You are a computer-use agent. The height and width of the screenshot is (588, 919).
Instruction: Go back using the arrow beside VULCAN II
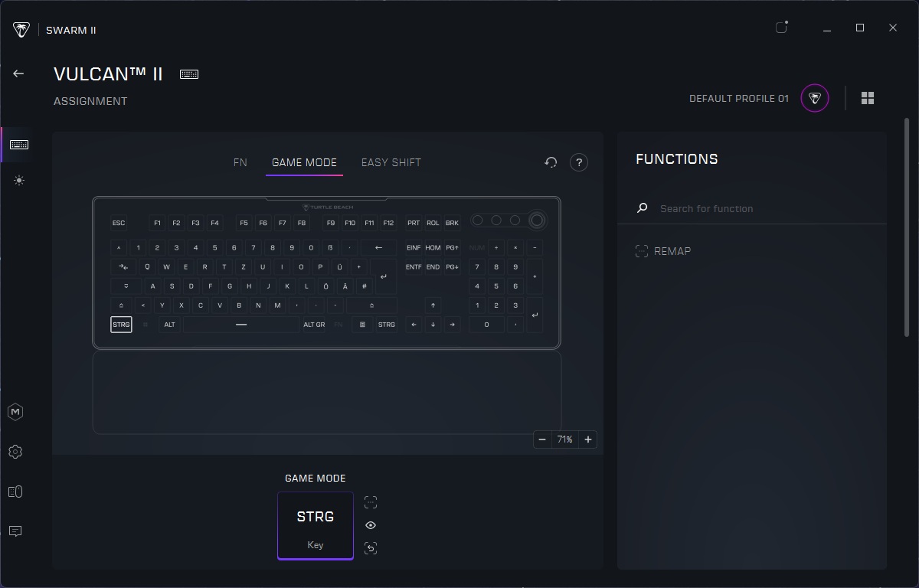tap(18, 73)
